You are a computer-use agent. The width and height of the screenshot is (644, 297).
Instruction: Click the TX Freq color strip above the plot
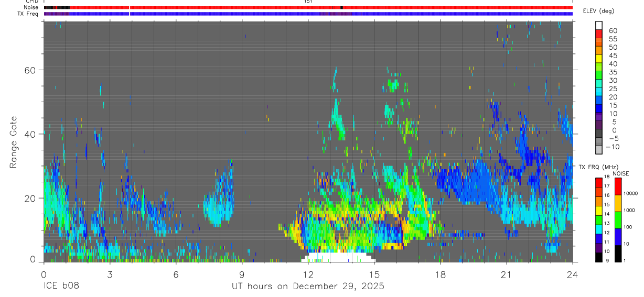[308, 14]
